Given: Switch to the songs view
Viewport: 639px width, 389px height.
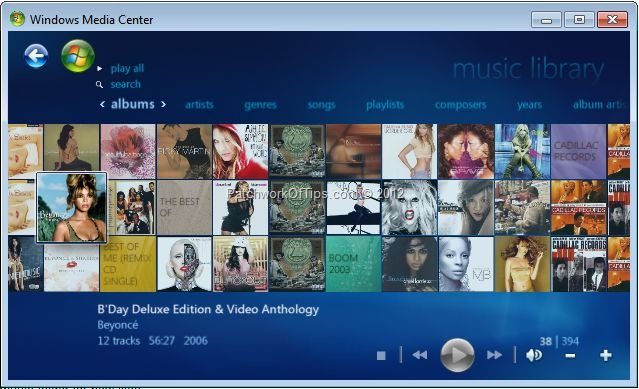Looking at the screenshot, I should point(322,105).
